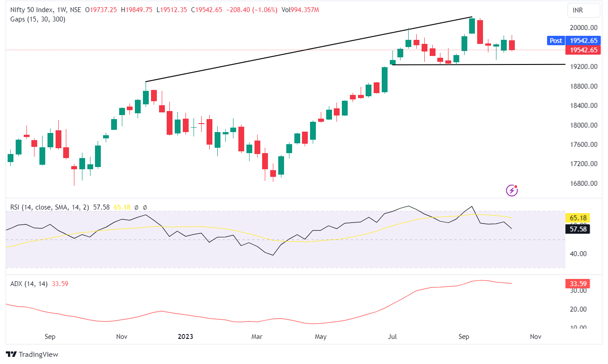Click the 18800.00 price axis label
This screenshot has height=364, width=608.
pos(584,86)
